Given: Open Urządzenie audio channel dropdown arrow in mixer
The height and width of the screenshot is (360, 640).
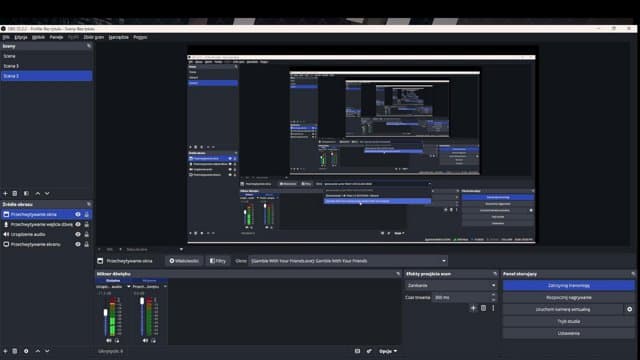Looking at the screenshot, I should tap(129, 287).
